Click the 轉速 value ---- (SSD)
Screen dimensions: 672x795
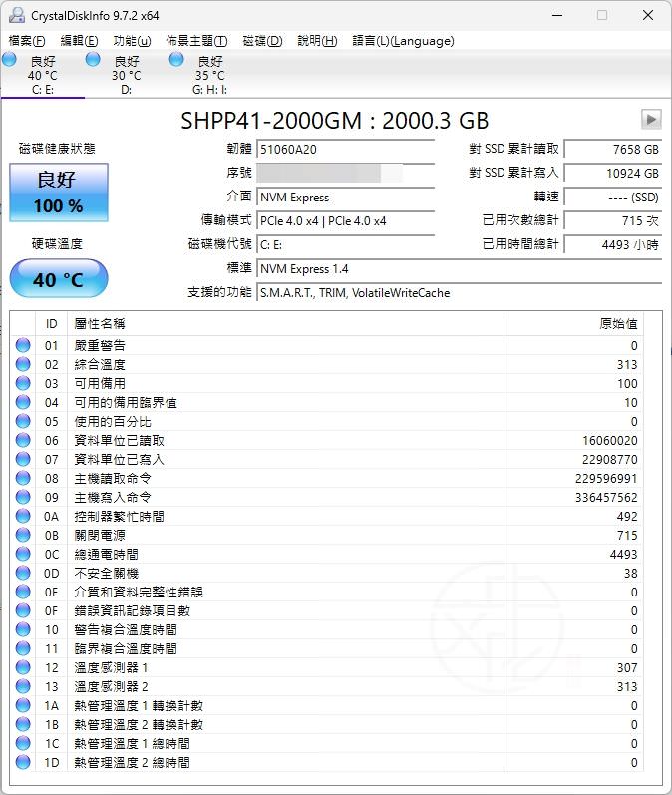coord(613,197)
